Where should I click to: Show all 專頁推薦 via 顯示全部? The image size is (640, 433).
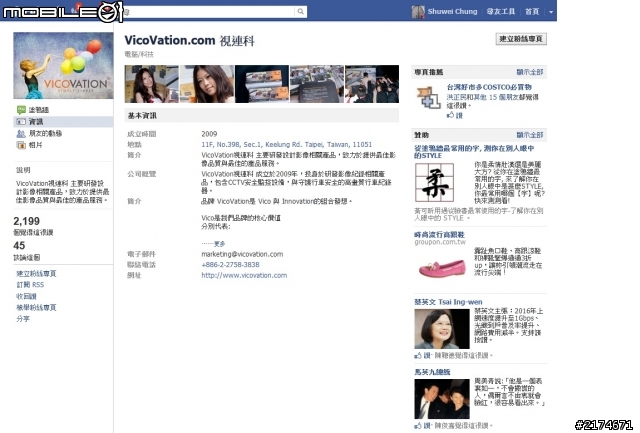[529, 72]
